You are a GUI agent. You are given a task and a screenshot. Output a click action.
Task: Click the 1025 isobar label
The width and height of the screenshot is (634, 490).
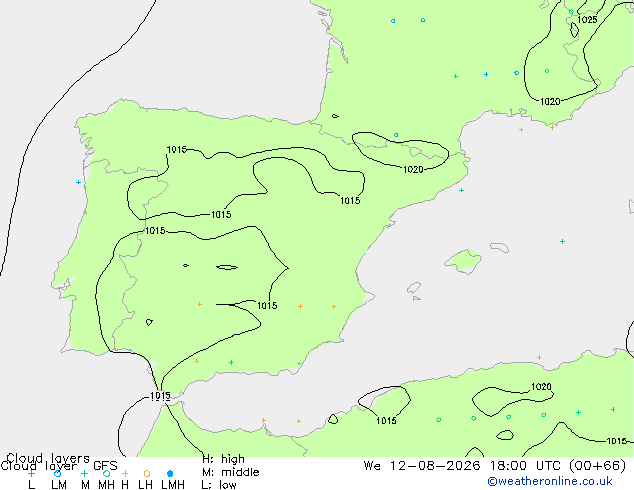click(587, 19)
